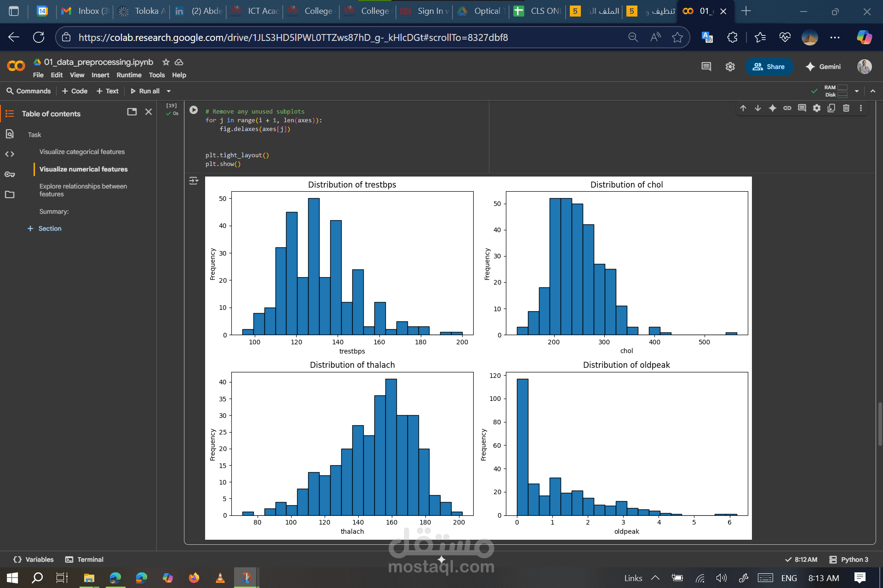Screen dimensions: 883x588
Task: Open the Runtime menu
Action: pyautogui.click(x=129, y=75)
